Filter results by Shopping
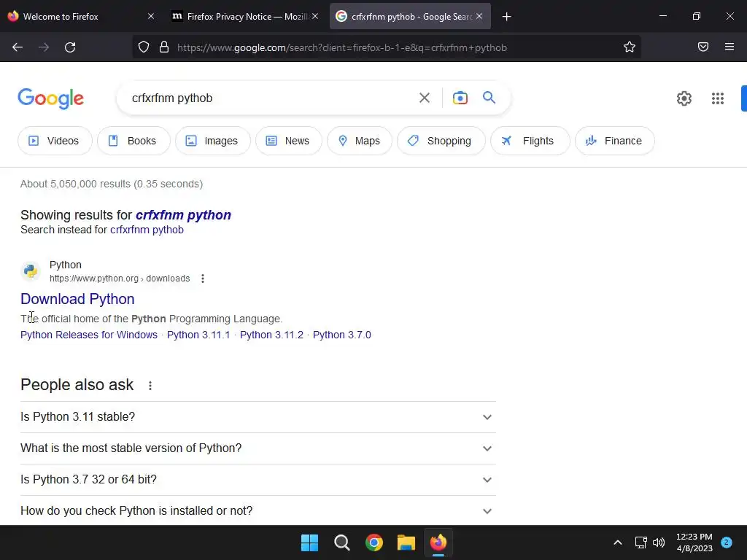Screen dimensions: 747x560 [x=441, y=141]
